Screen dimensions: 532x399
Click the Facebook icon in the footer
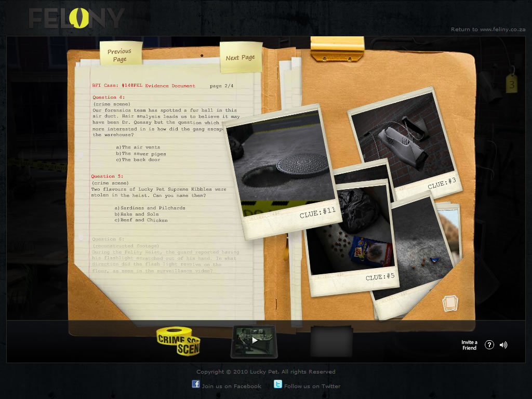[196, 384]
